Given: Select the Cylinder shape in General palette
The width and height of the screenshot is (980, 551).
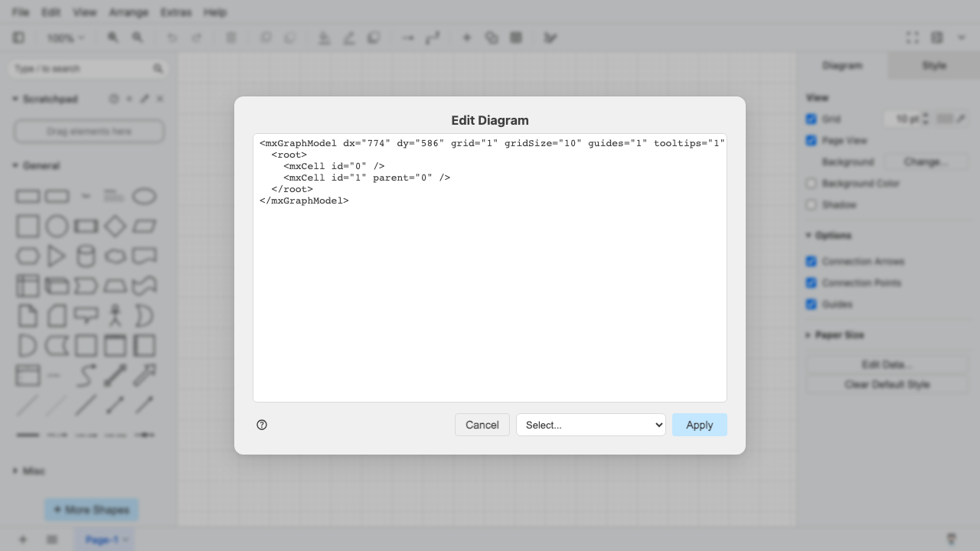Looking at the screenshot, I should pyautogui.click(x=86, y=256).
